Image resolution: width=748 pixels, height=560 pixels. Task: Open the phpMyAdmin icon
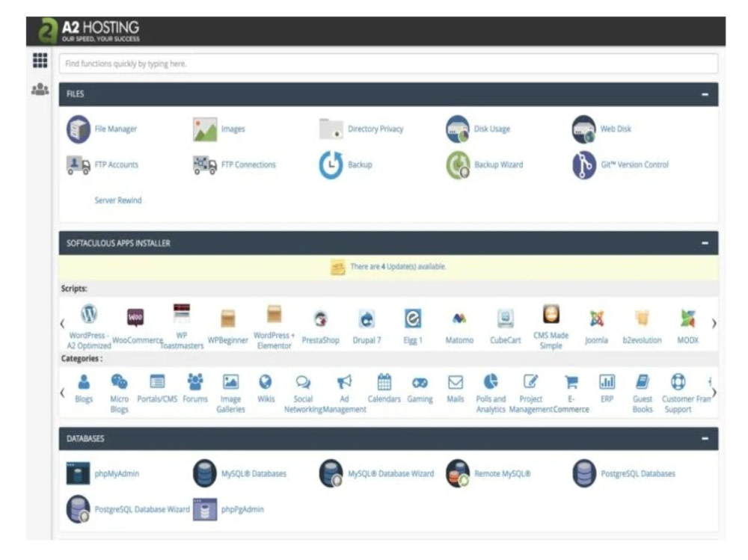point(78,473)
